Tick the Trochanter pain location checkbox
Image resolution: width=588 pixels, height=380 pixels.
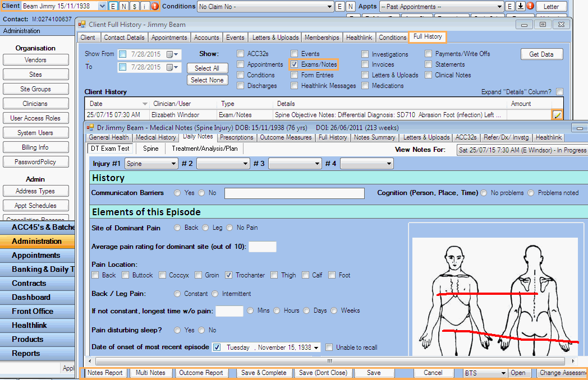point(229,275)
